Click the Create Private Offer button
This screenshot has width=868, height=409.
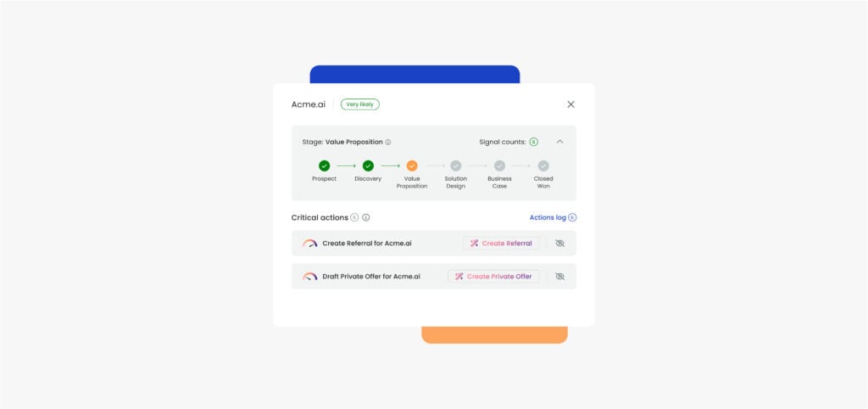tap(493, 277)
